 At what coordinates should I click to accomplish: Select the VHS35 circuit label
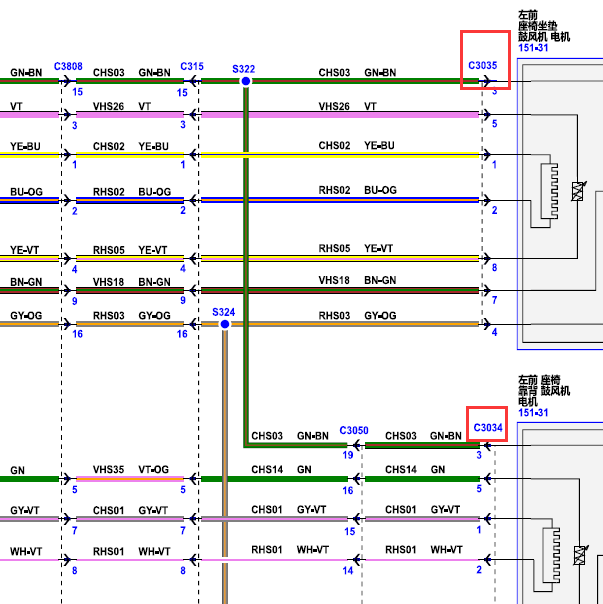point(108,470)
